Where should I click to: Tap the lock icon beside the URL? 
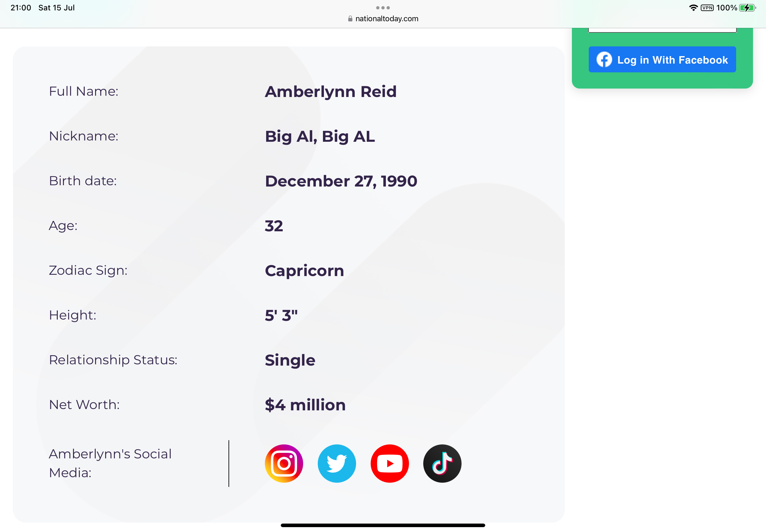(350, 19)
